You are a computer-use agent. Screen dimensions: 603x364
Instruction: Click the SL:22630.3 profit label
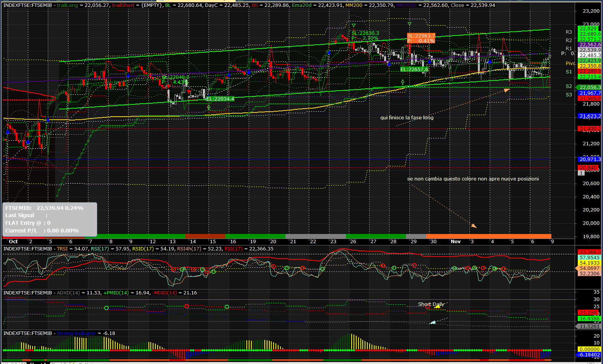tap(365, 36)
